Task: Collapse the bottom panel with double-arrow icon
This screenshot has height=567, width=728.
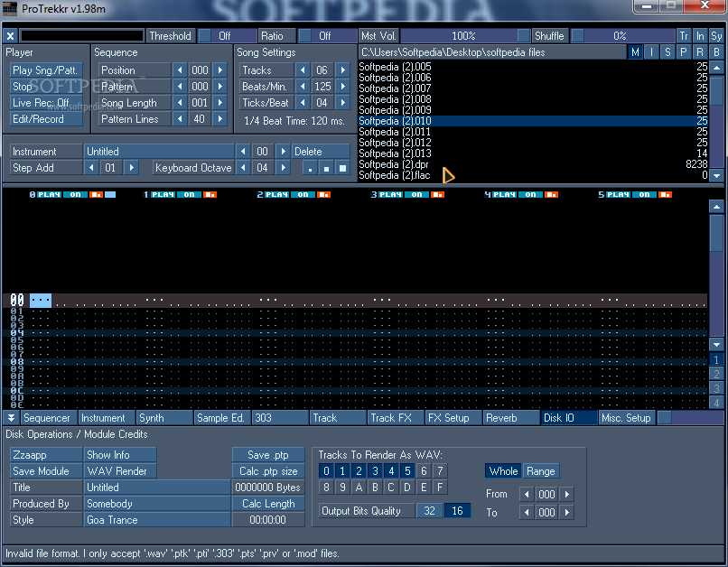Action: click(x=11, y=418)
